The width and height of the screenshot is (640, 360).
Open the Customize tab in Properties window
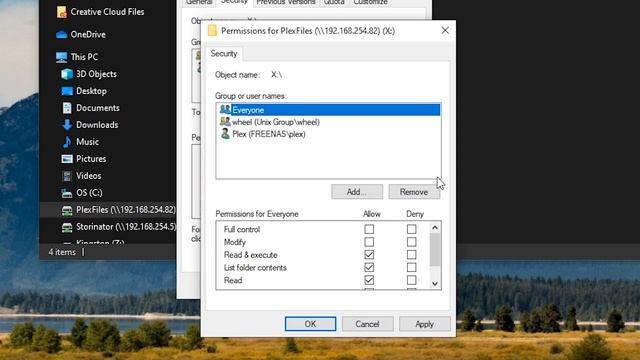[x=371, y=2]
